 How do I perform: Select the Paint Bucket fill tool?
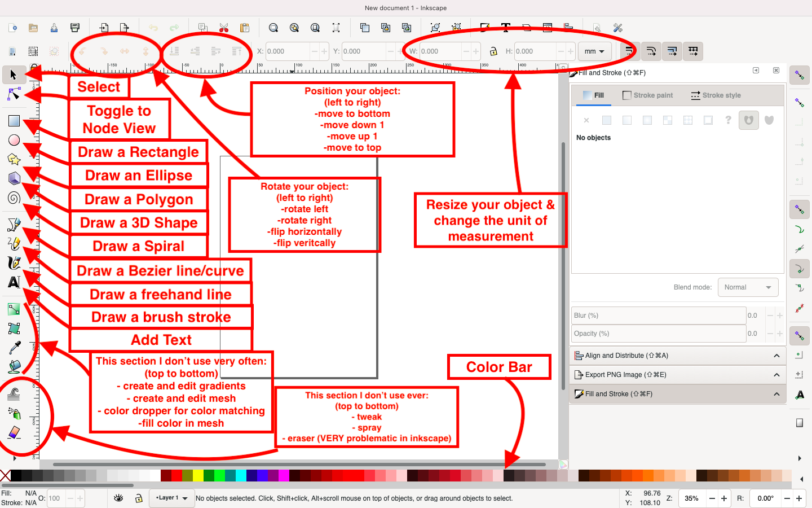pyautogui.click(x=14, y=367)
